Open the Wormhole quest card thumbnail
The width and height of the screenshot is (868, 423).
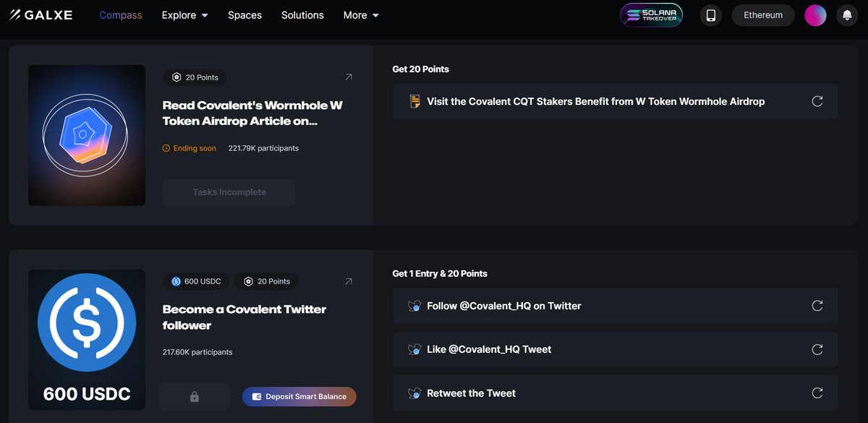click(87, 135)
